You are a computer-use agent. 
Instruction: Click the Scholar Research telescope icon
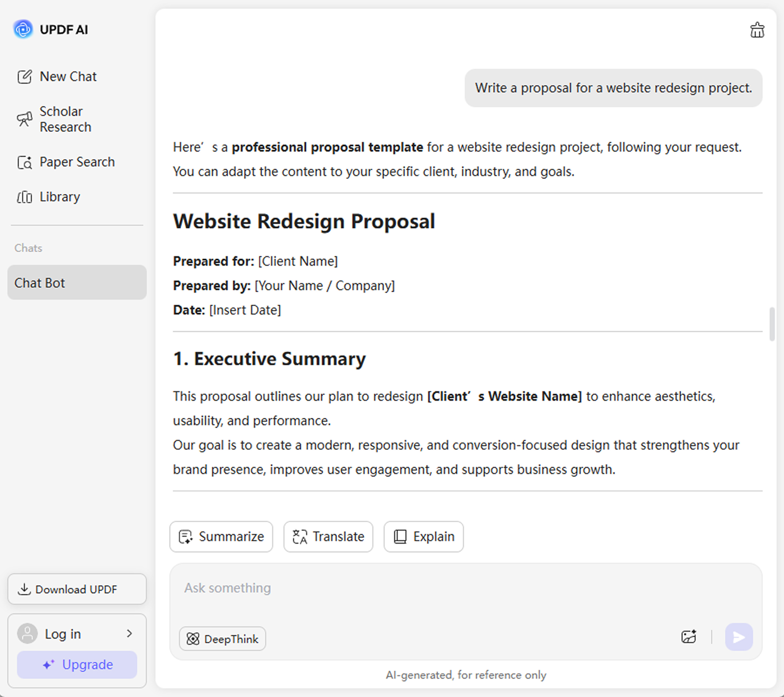click(24, 119)
